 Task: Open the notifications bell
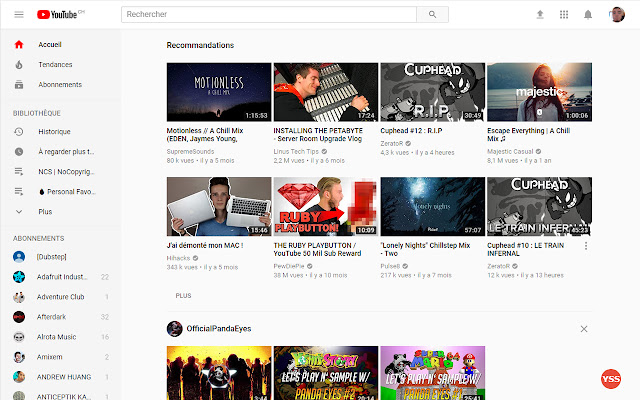588,15
